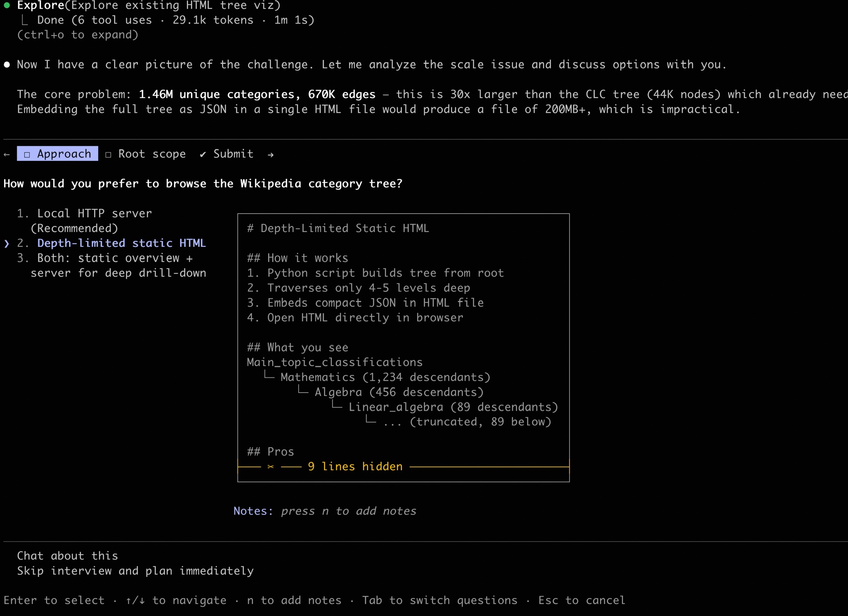Click the green Explore status dot
Viewport: 848px width, 616px height.
(x=7, y=5)
